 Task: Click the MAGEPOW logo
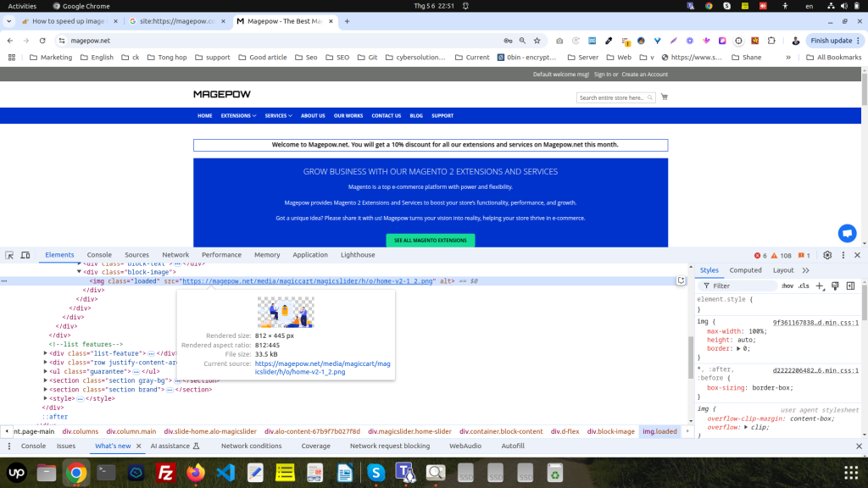(x=222, y=94)
